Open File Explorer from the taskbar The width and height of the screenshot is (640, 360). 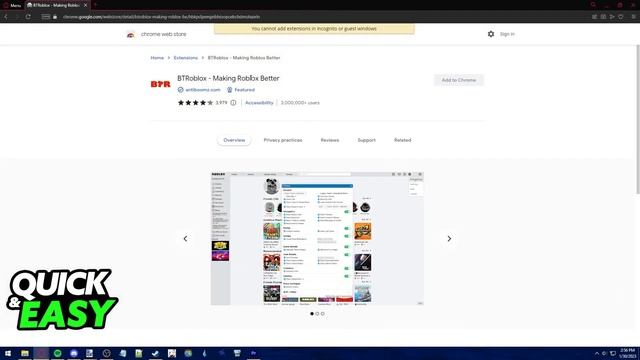click(x=25, y=353)
